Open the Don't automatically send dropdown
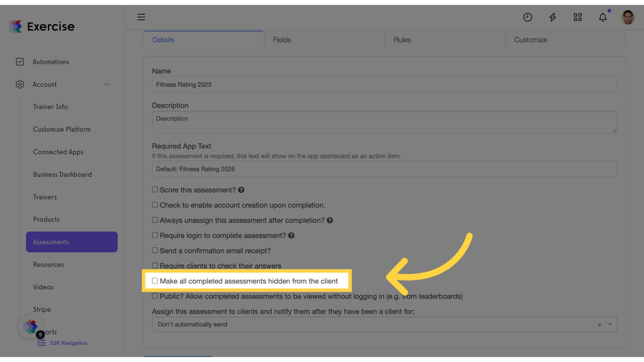644x362 pixels. point(330,324)
